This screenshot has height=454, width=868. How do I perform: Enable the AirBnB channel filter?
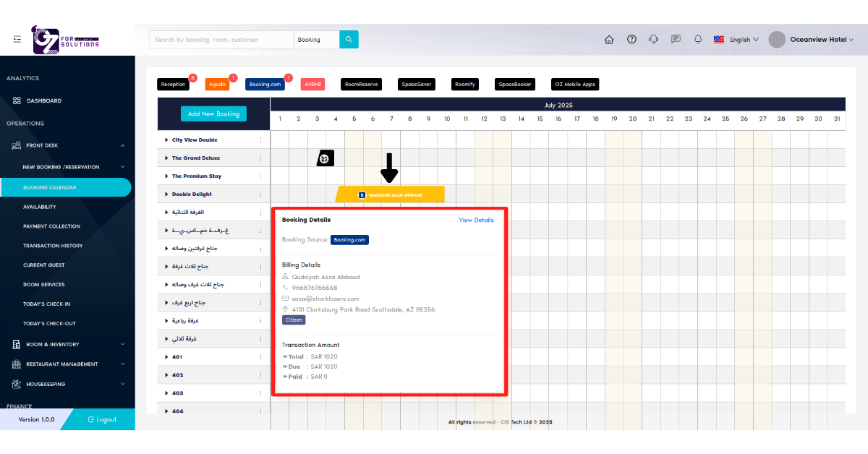(x=312, y=84)
